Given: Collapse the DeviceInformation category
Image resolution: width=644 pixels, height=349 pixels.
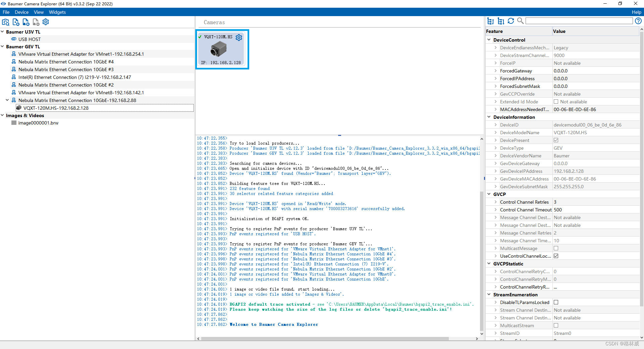Looking at the screenshot, I should point(489,117).
